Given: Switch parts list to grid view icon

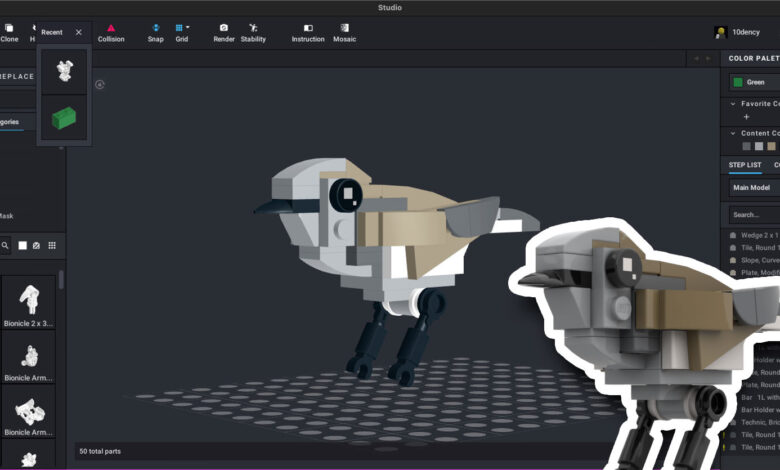Looking at the screenshot, I should (x=52, y=245).
